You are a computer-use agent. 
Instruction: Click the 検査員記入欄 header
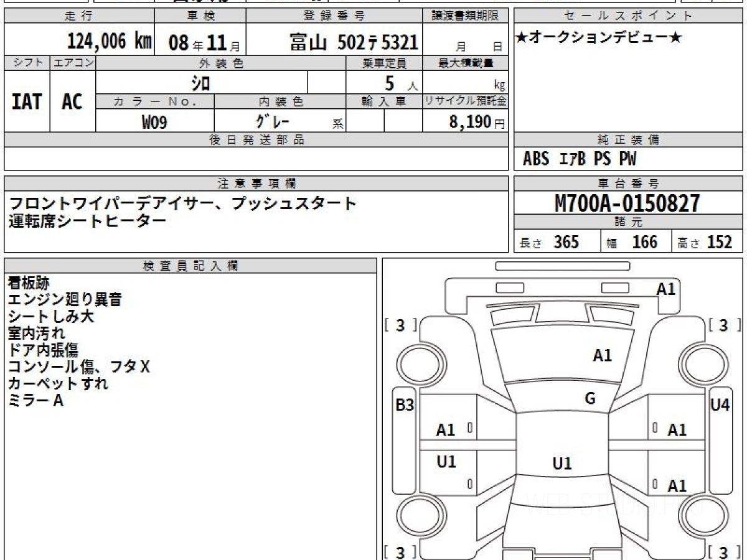(x=190, y=266)
